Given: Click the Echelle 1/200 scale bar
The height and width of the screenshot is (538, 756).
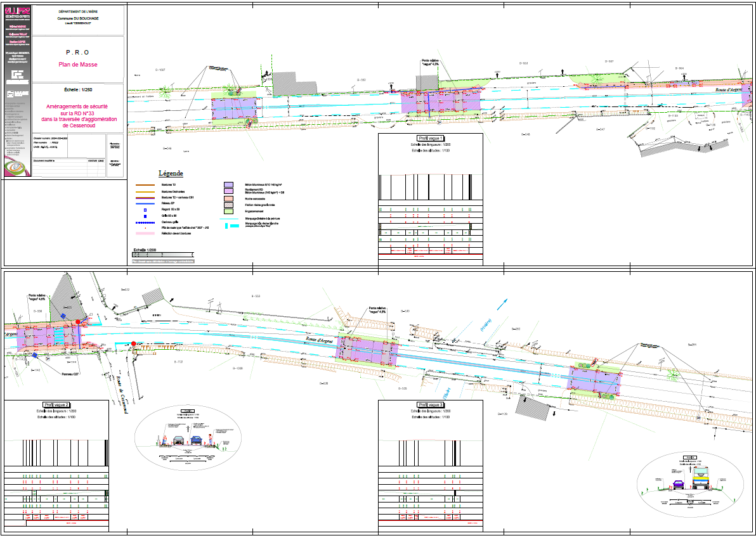Looking at the screenshot, I should [164, 255].
